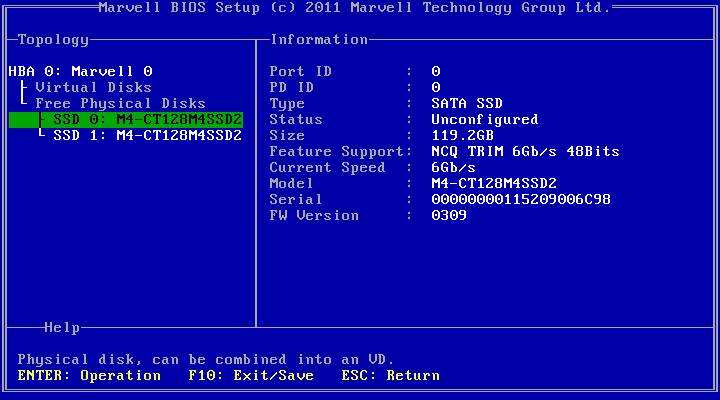Image resolution: width=720 pixels, height=400 pixels.
Task: Click the Unconfigured status value
Action: point(485,120)
